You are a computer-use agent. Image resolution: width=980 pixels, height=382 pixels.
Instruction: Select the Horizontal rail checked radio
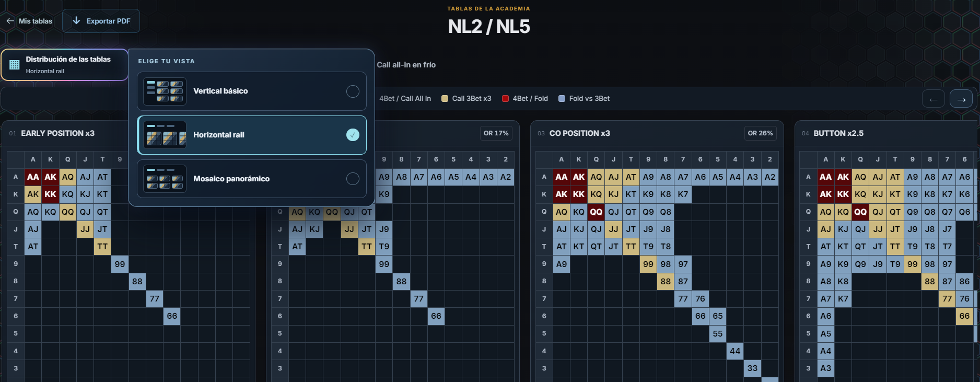point(353,135)
